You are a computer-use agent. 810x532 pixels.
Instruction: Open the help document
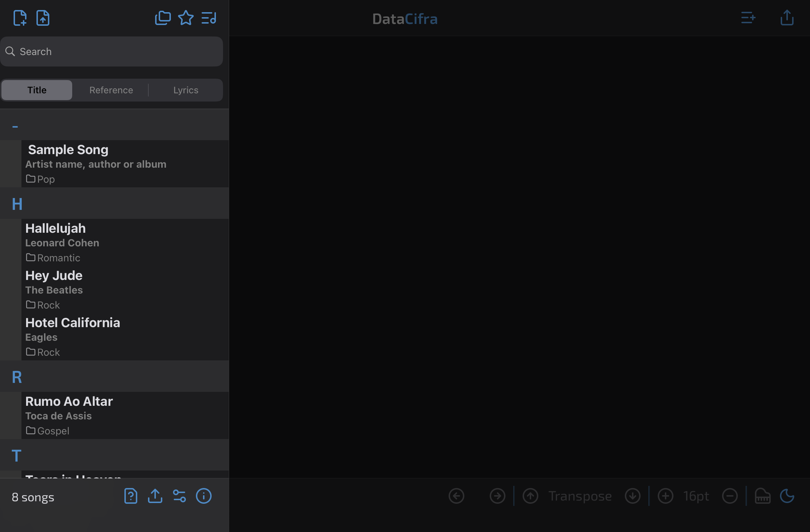(x=130, y=496)
